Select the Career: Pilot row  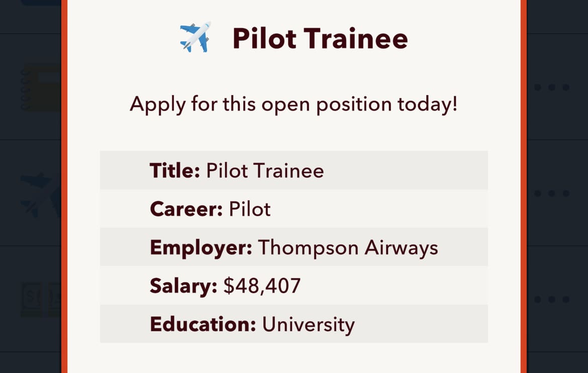(x=294, y=209)
